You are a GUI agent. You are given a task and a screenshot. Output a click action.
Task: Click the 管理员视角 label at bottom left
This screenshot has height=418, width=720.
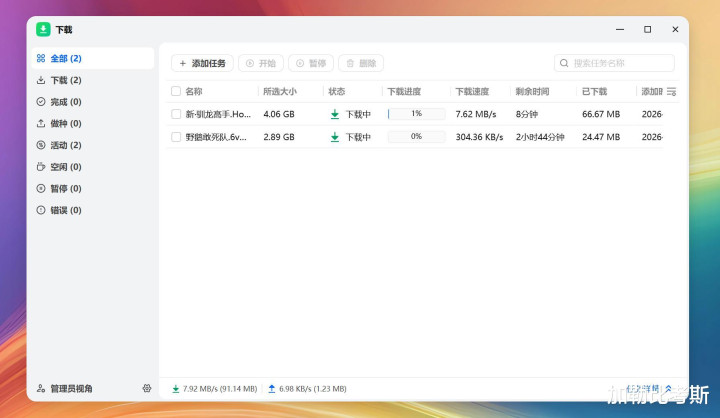(71, 388)
